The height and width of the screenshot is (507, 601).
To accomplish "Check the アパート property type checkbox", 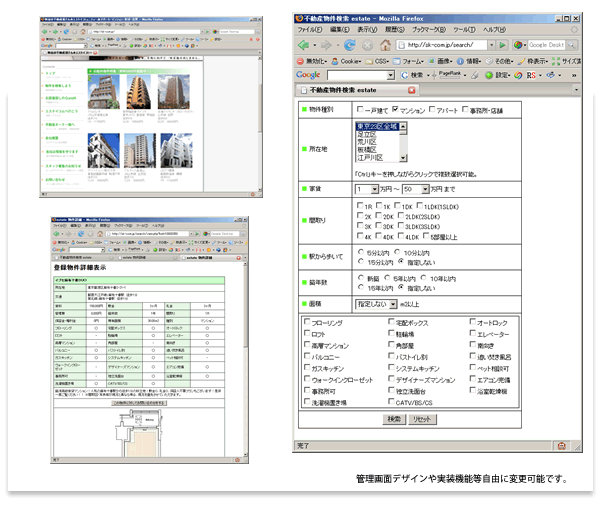I will pyautogui.click(x=432, y=109).
